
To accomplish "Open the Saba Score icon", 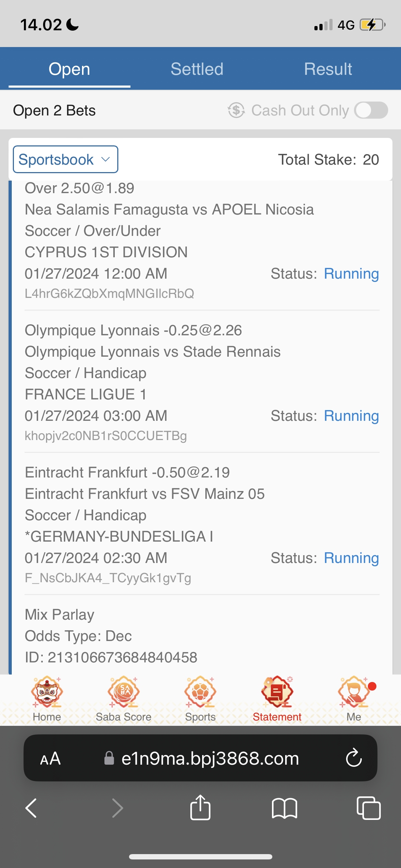I will (123, 692).
